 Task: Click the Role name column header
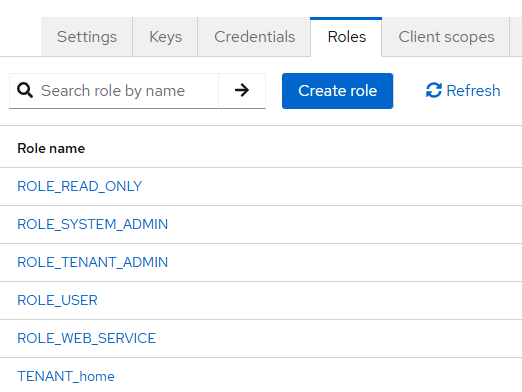(x=51, y=148)
